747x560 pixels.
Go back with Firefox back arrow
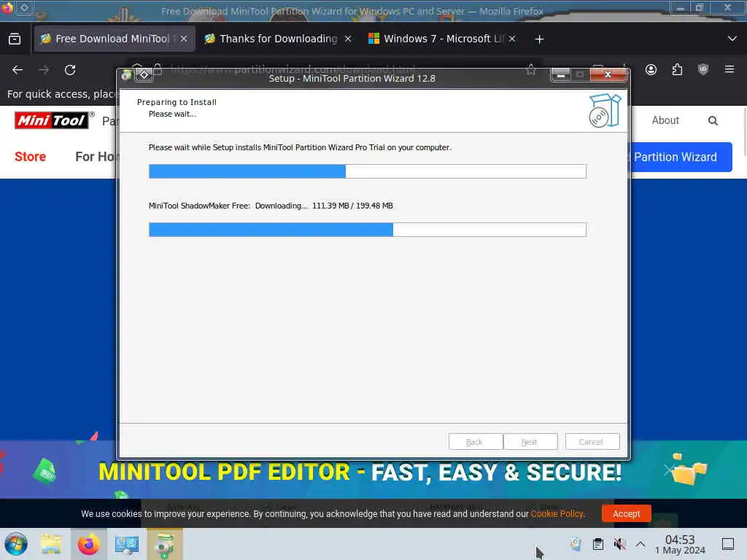(x=18, y=70)
